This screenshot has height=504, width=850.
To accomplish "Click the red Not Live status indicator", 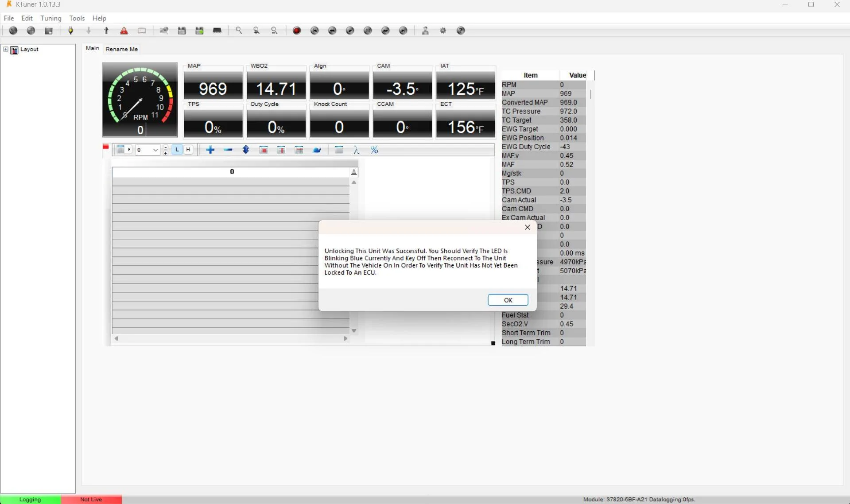I will pyautogui.click(x=91, y=499).
